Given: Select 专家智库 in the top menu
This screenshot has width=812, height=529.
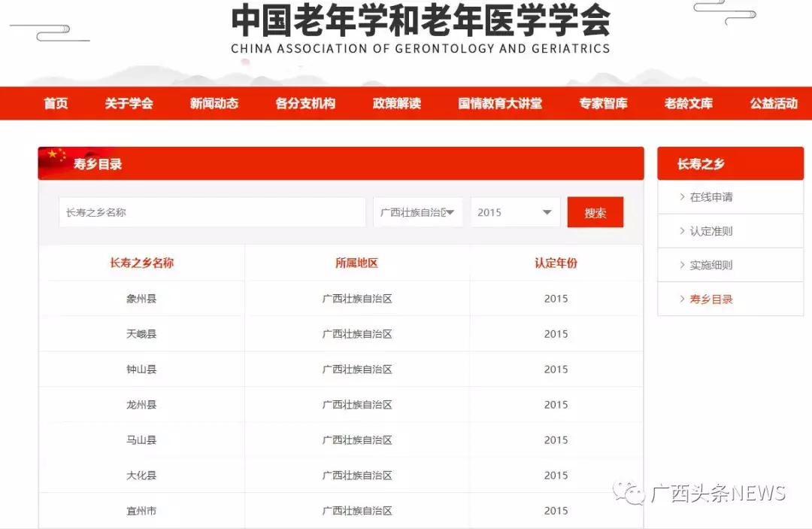Looking at the screenshot, I should click(x=603, y=104).
